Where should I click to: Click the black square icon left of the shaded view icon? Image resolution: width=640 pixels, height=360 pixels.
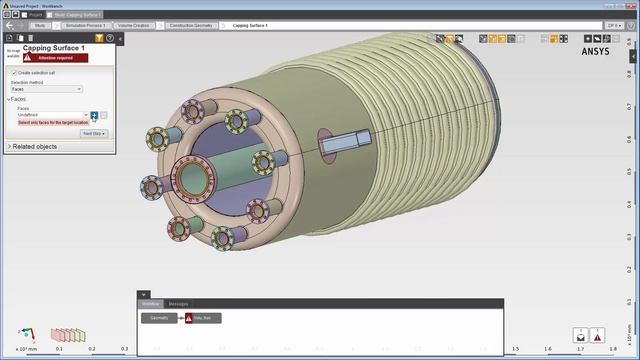click(588, 39)
